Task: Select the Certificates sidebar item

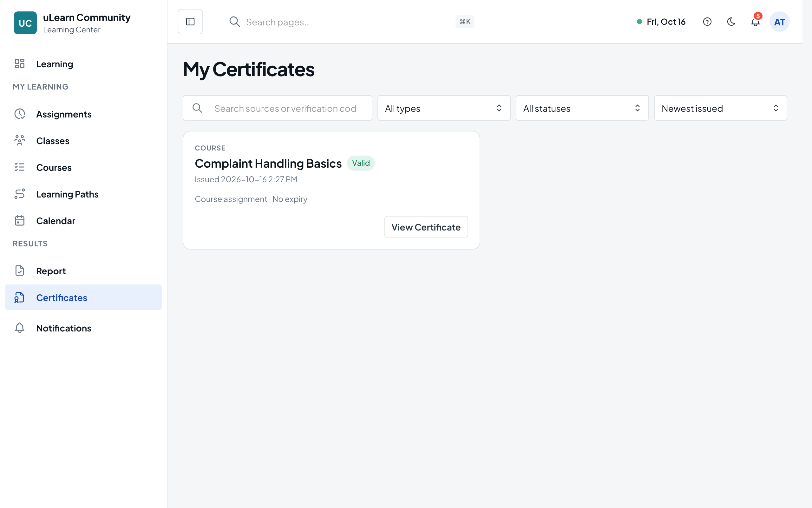Action: click(x=83, y=297)
